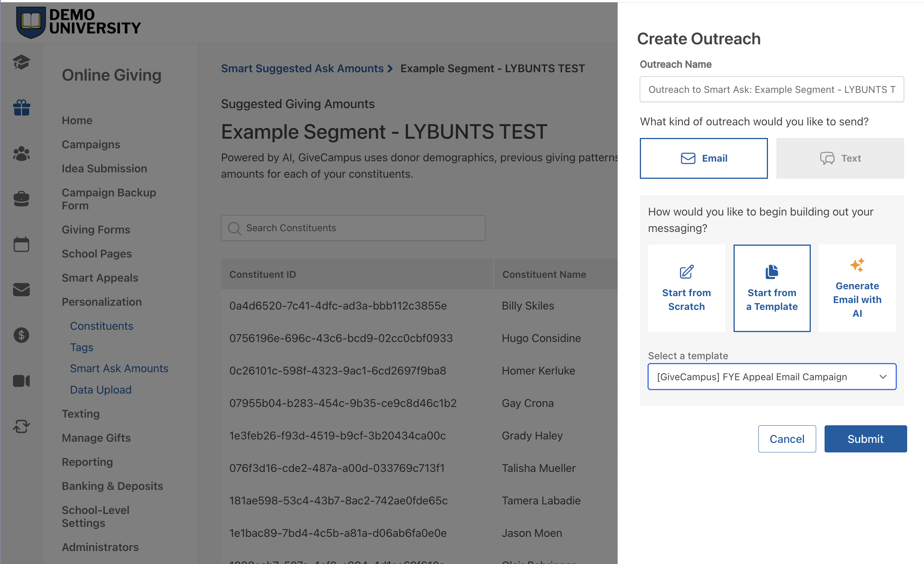Select Start from a Template option
Screen dimensions: 924x564
[x=772, y=288]
